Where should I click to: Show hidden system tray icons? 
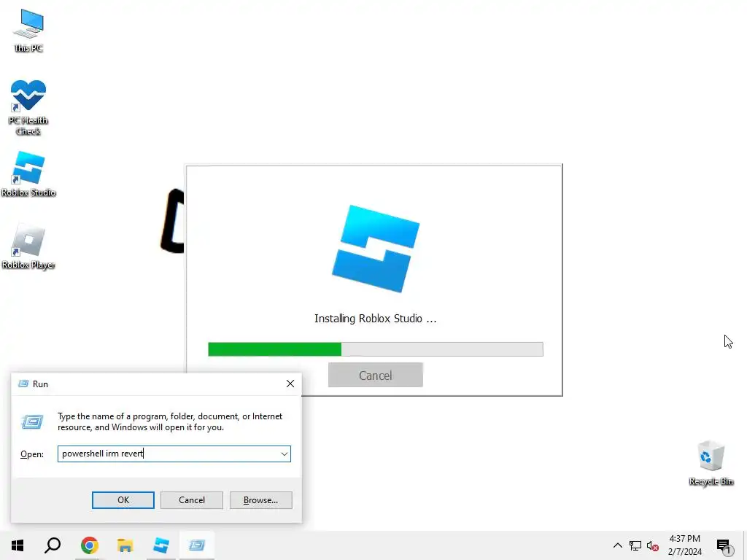617,545
